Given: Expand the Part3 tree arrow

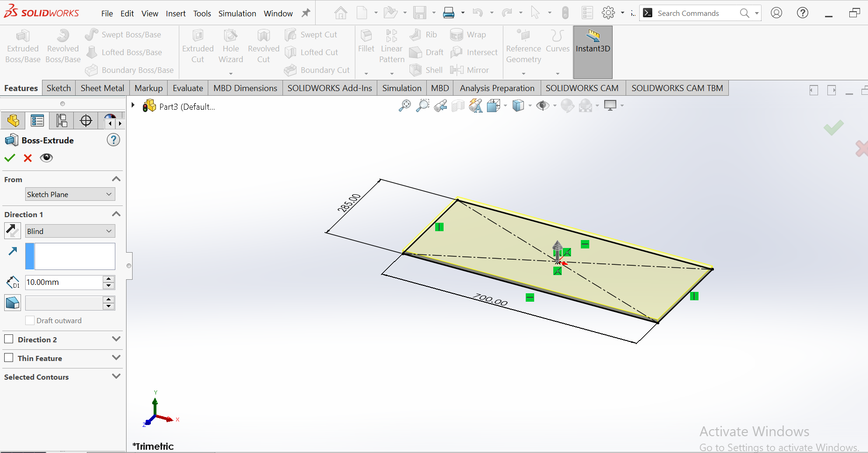Looking at the screenshot, I should coord(133,106).
